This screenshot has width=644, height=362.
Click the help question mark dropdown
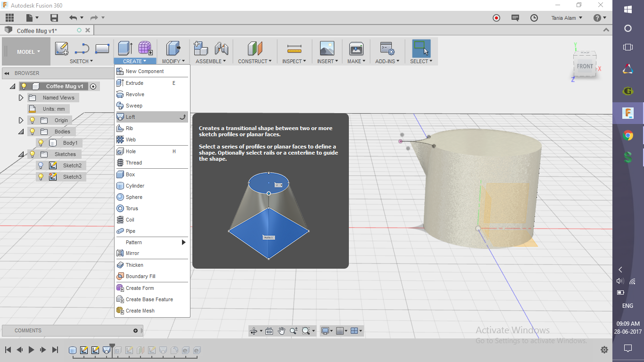(x=600, y=18)
